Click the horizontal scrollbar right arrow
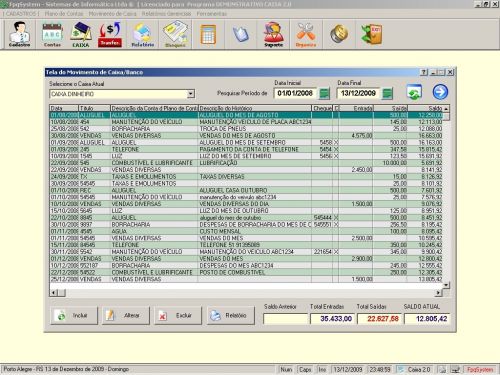 pyautogui.click(x=438, y=293)
